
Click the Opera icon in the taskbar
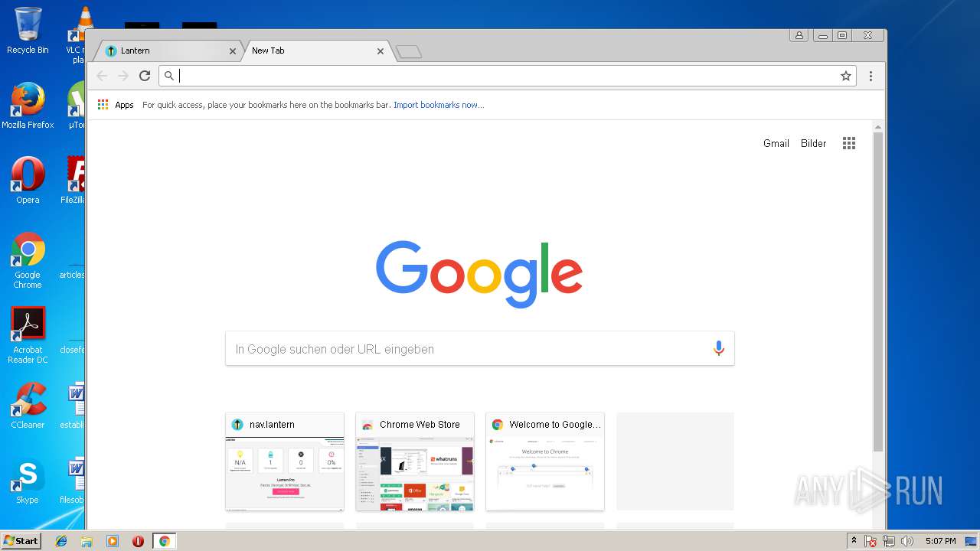tap(138, 541)
